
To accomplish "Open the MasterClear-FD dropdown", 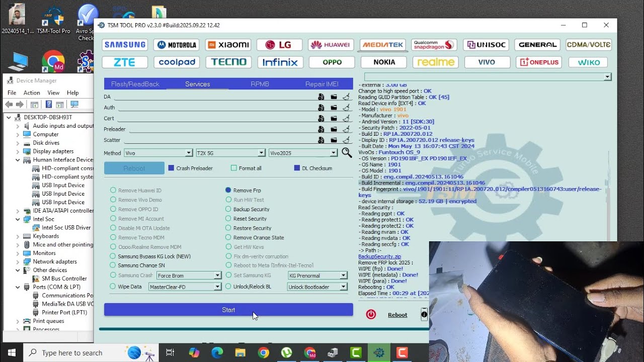I will coord(185,287).
